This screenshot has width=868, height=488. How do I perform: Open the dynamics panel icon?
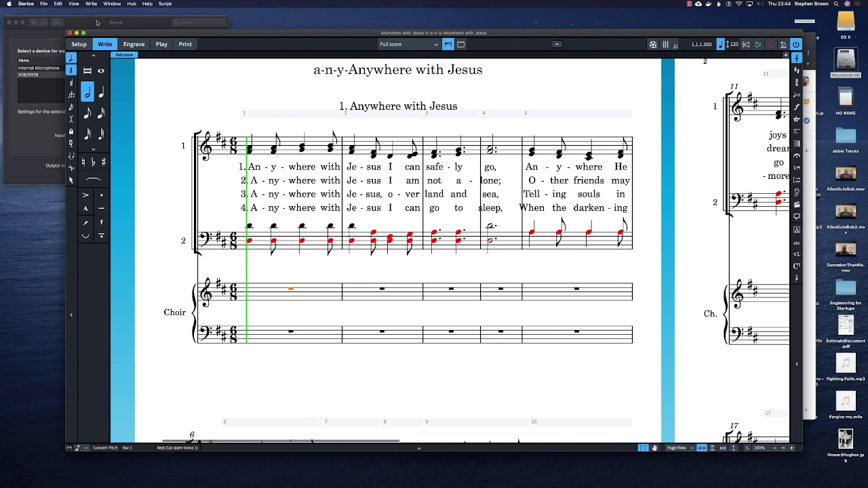pyautogui.click(x=797, y=107)
